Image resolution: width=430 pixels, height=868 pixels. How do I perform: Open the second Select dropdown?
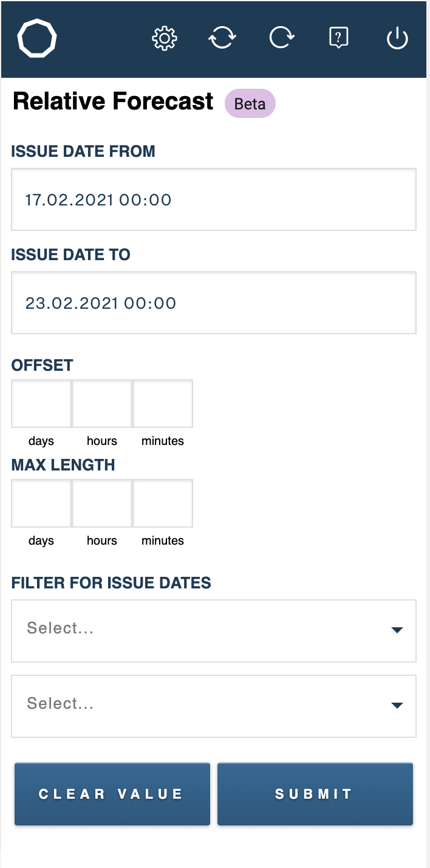pyautogui.click(x=214, y=706)
